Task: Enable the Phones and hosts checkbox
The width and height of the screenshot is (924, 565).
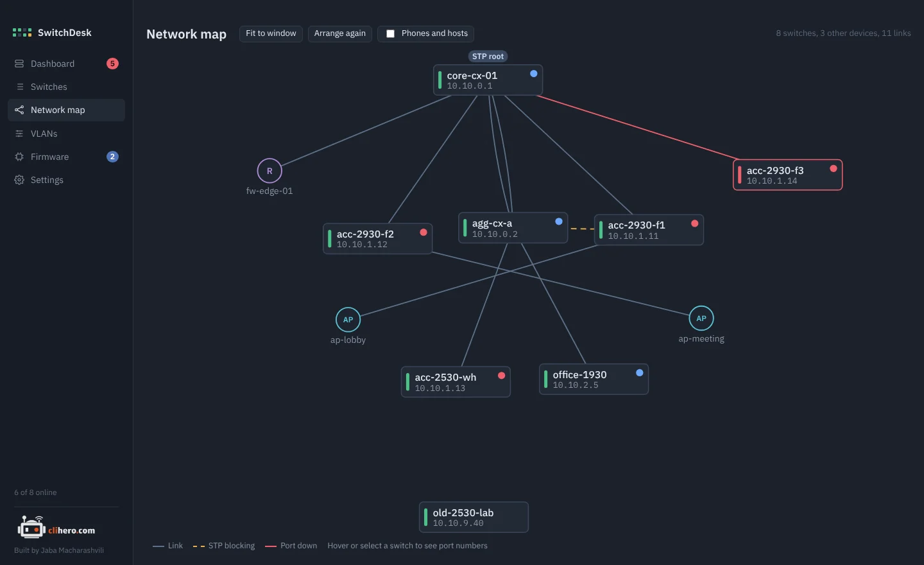Action: pyautogui.click(x=390, y=33)
